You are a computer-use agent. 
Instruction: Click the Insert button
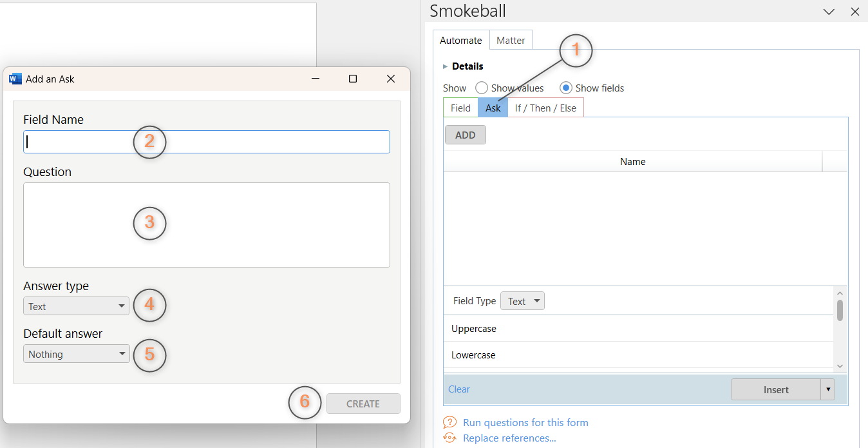[776, 389]
